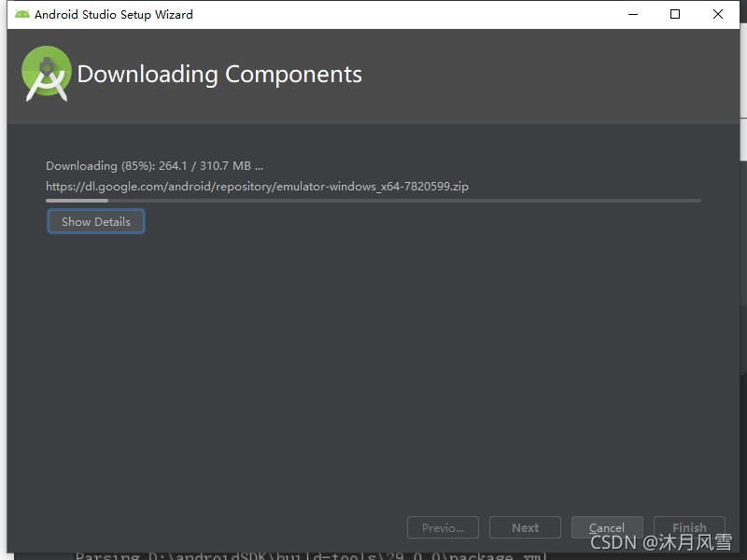Viewport: 747px width, 560px height.
Task: Click the Android icon in title bar
Action: tap(21, 14)
